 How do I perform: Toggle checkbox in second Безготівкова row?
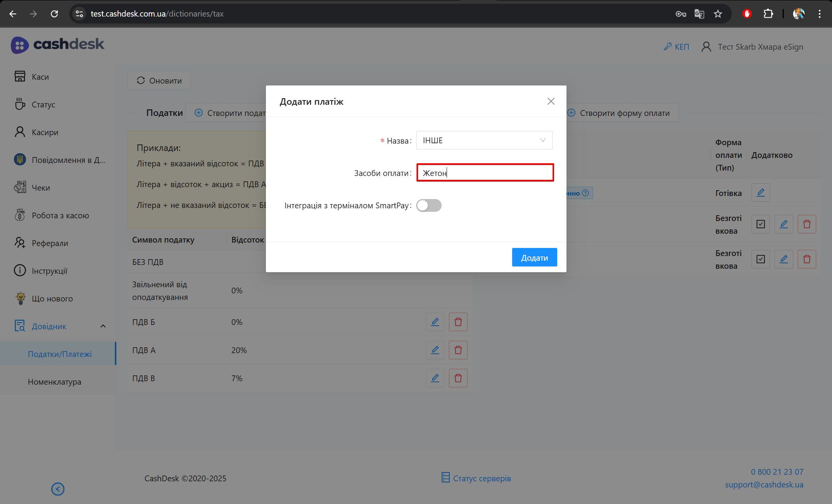click(x=760, y=259)
